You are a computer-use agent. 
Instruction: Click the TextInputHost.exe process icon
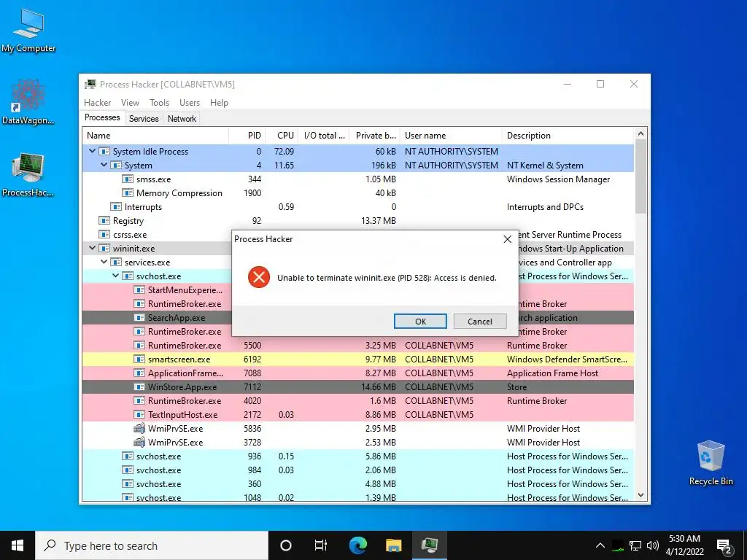point(139,415)
